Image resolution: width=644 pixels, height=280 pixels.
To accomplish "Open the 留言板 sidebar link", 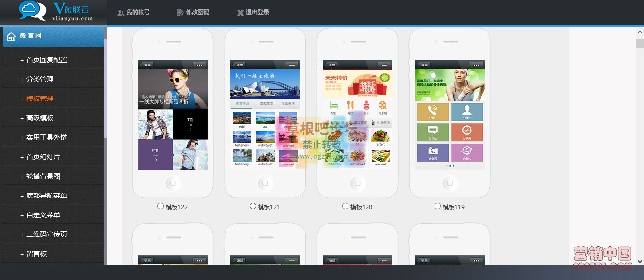I will coord(36,254).
